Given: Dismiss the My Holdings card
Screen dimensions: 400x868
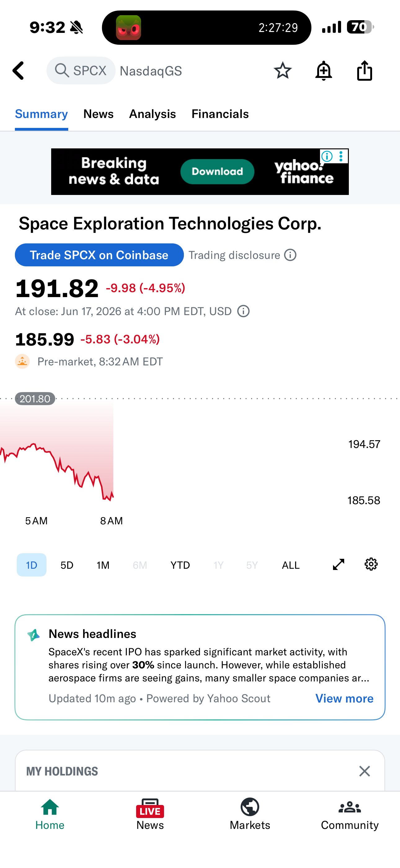Looking at the screenshot, I should click(x=364, y=771).
